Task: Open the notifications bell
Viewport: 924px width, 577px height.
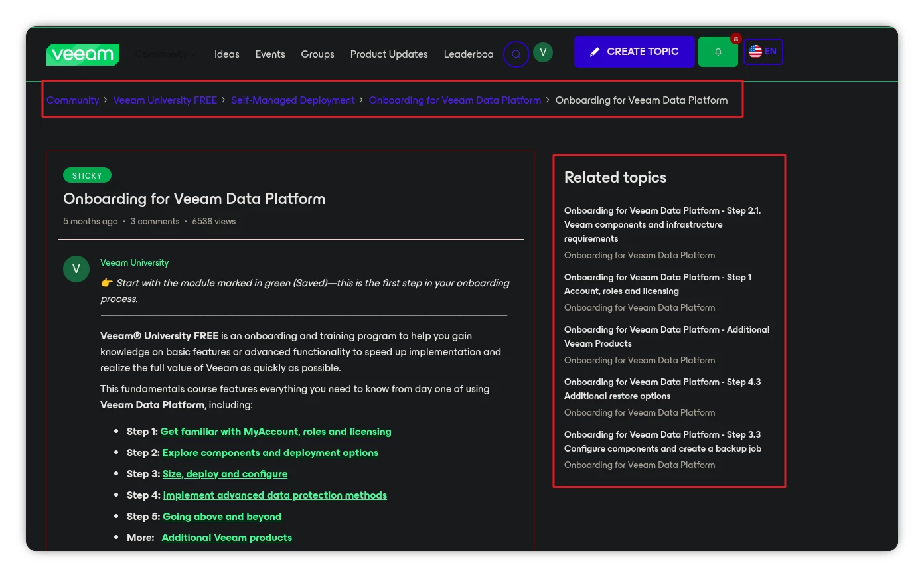Action: 718,52
